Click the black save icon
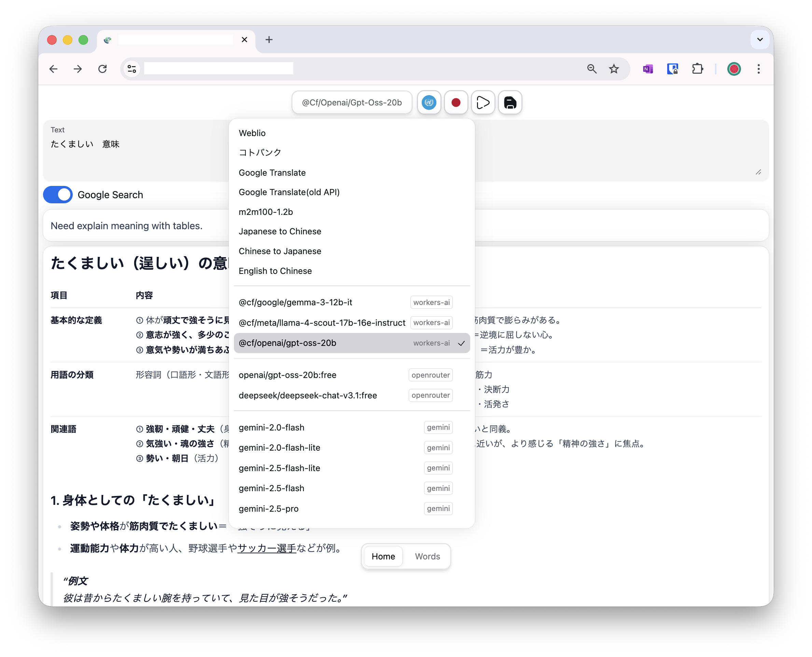 tap(510, 103)
